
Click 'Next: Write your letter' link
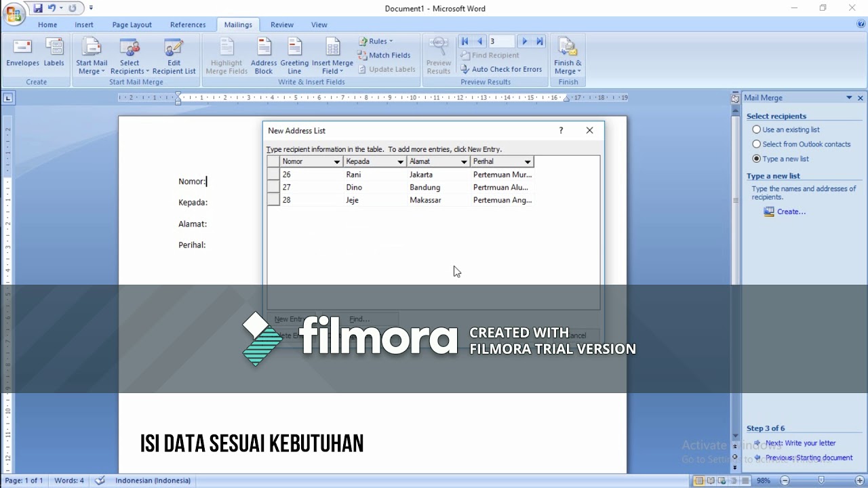point(800,443)
